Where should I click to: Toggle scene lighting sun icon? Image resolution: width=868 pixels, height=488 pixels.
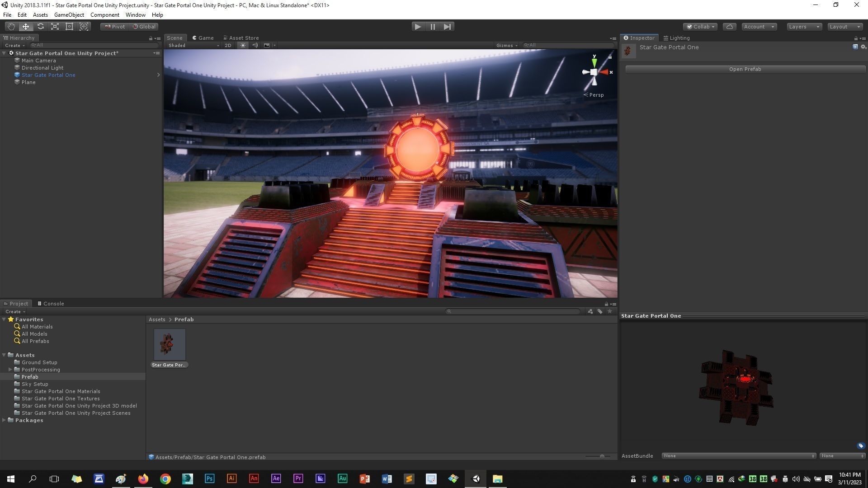243,45
